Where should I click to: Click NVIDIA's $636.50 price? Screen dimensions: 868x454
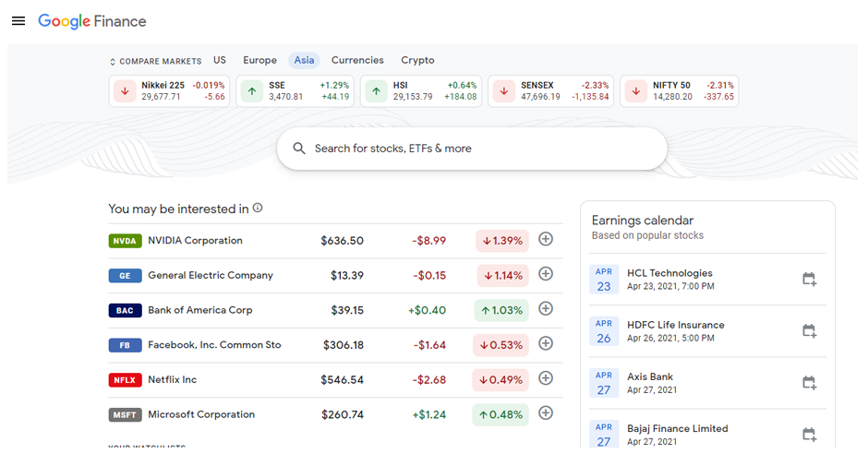pos(342,241)
